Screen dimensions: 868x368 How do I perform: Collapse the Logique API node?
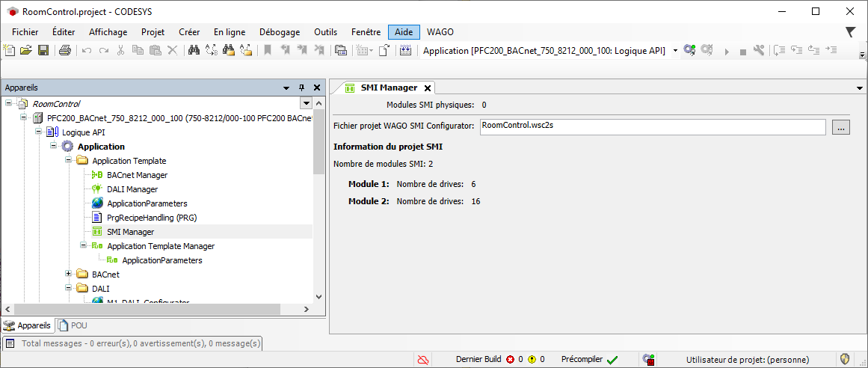pyautogui.click(x=39, y=132)
